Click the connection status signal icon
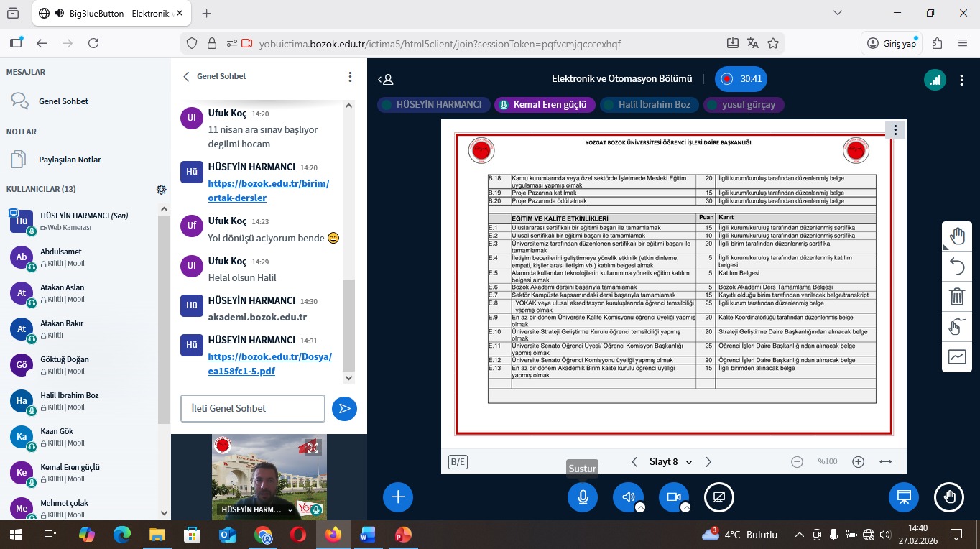This screenshot has width=980, height=549. click(935, 79)
